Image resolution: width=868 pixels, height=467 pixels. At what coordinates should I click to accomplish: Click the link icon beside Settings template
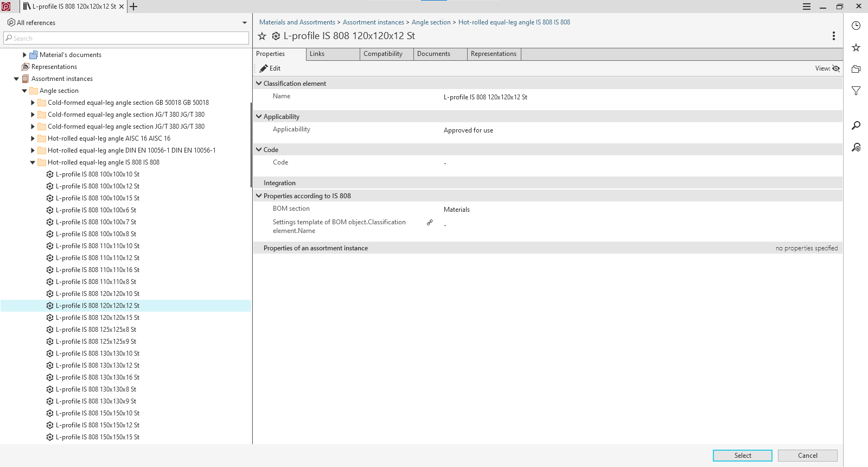click(x=430, y=223)
